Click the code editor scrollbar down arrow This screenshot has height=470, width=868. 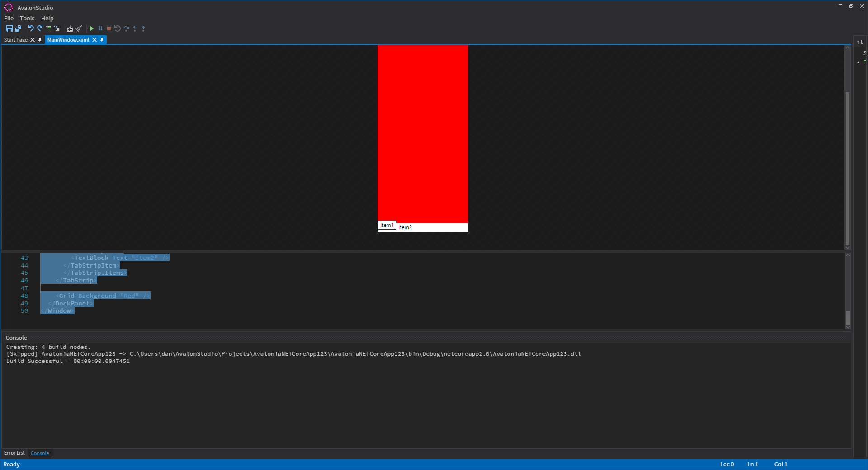(848, 327)
